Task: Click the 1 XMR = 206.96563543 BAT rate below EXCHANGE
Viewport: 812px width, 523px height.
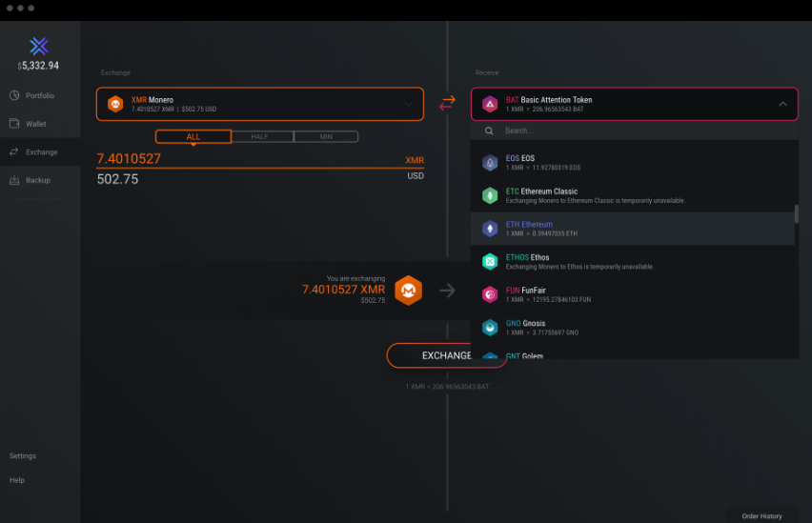Action: click(x=447, y=386)
